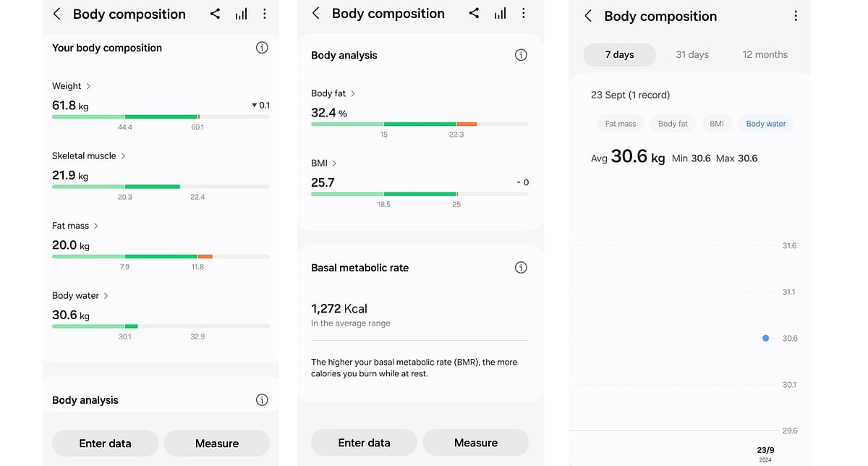Open the bar chart history icon
868x466 pixels.
pos(241,13)
